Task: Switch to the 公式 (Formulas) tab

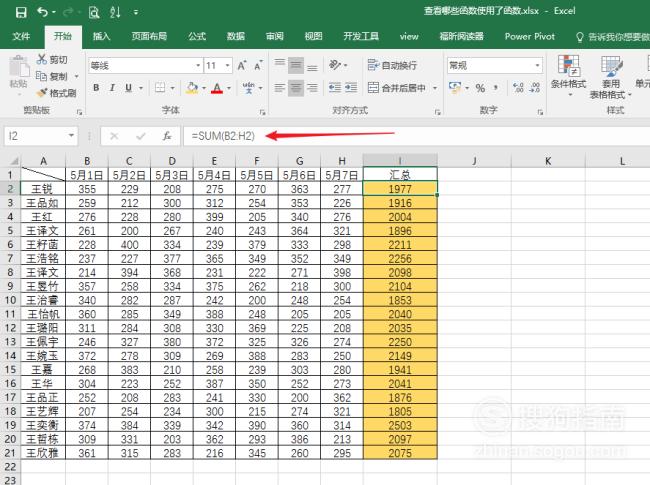Action: coord(197,36)
